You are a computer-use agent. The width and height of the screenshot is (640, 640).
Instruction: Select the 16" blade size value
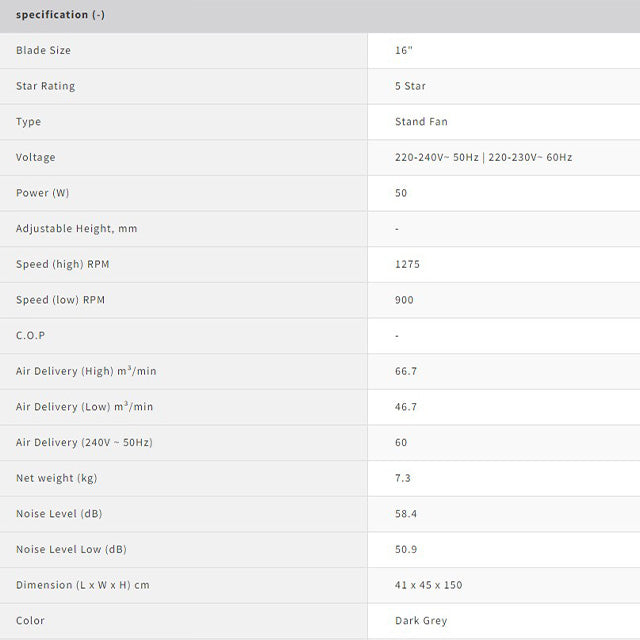(404, 50)
